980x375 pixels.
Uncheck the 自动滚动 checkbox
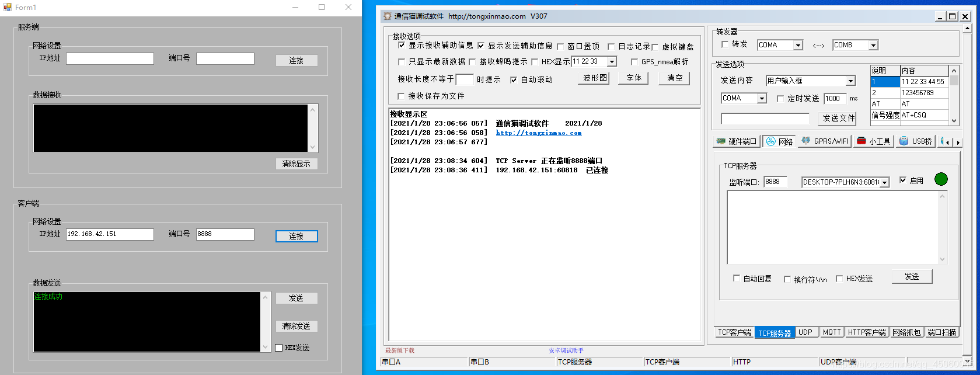[514, 79]
